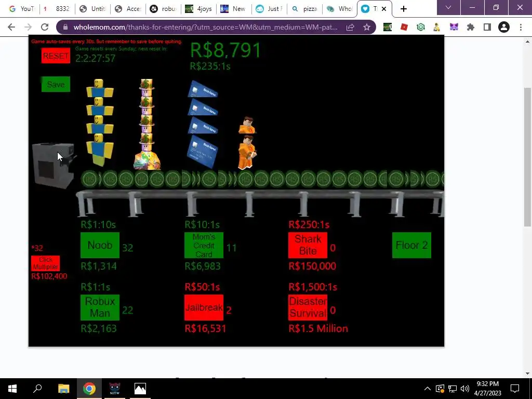Click the R$8,791 balance text
This screenshot has height=399, width=532.
(225, 50)
